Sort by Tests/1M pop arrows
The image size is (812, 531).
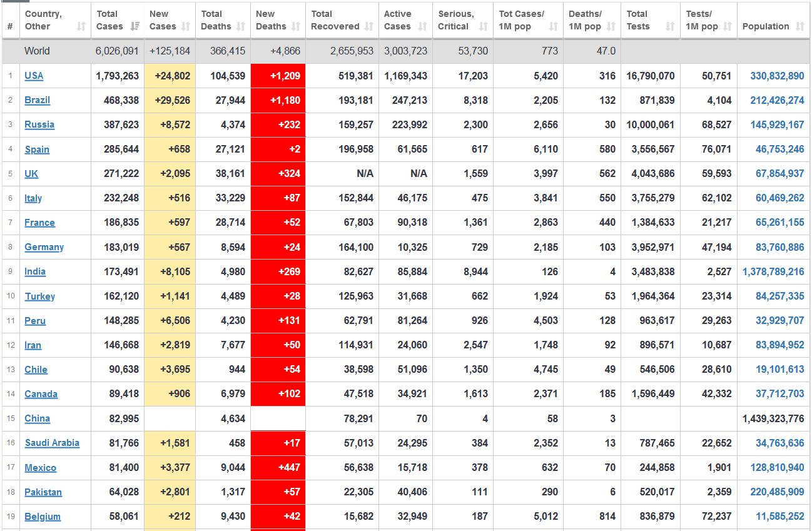(x=727, y=26)
